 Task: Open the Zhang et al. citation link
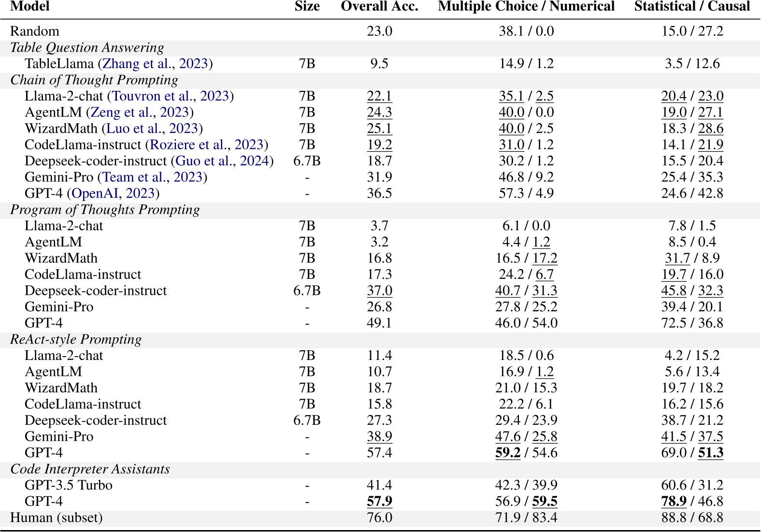(137, 64)
